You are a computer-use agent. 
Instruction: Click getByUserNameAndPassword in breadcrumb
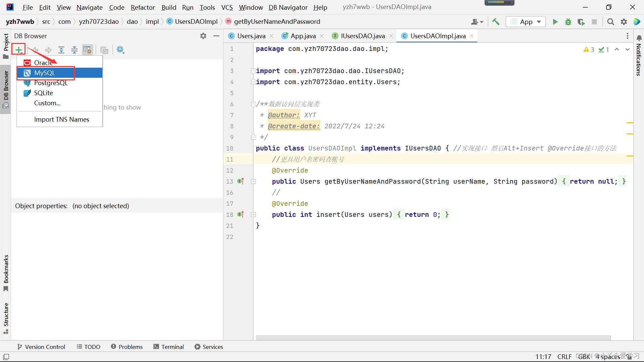[x=273, y=22]
